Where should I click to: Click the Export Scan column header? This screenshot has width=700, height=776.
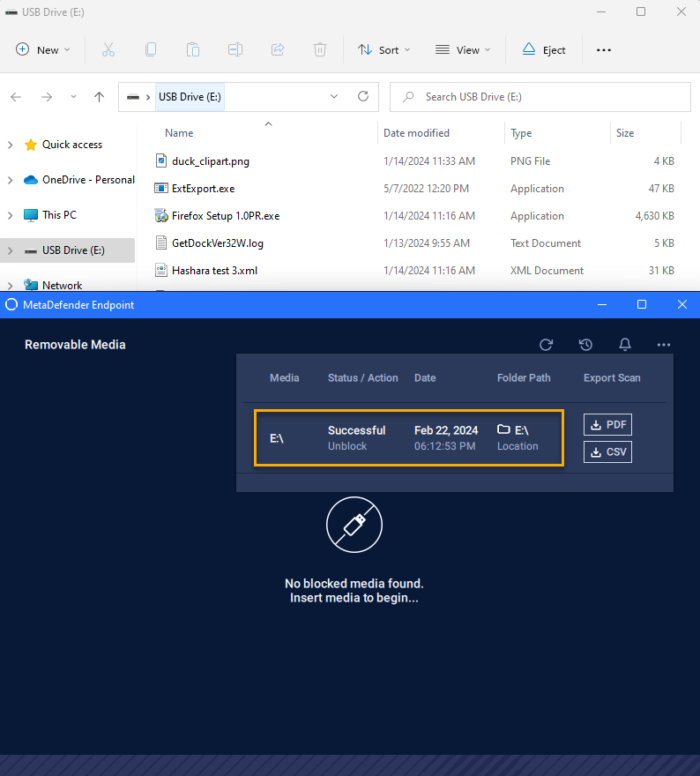[x=612, y=377]
